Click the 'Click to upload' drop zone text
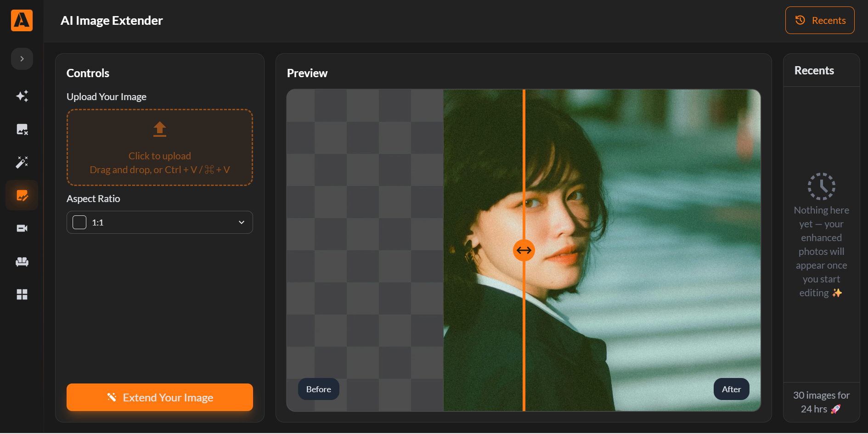 click(160, 156)
